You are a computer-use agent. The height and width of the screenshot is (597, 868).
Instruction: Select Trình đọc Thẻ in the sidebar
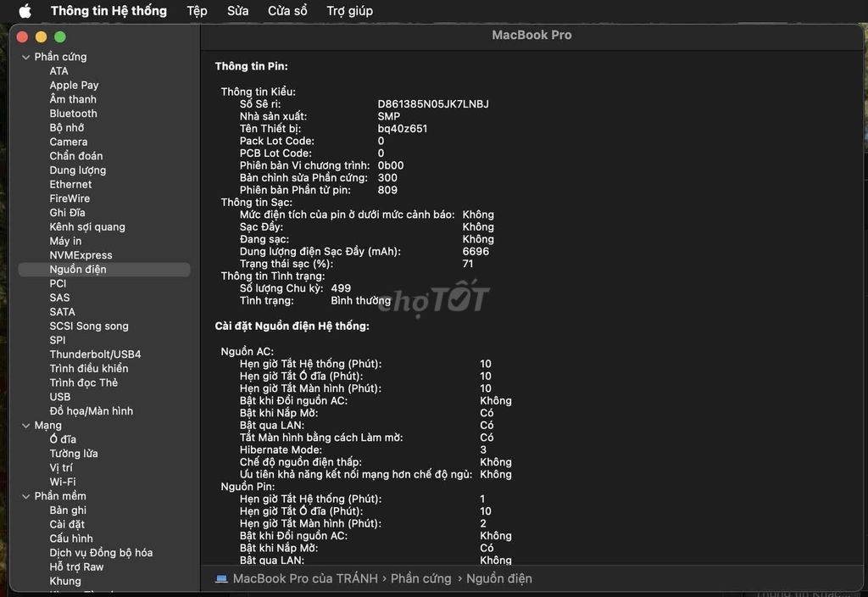83,382
